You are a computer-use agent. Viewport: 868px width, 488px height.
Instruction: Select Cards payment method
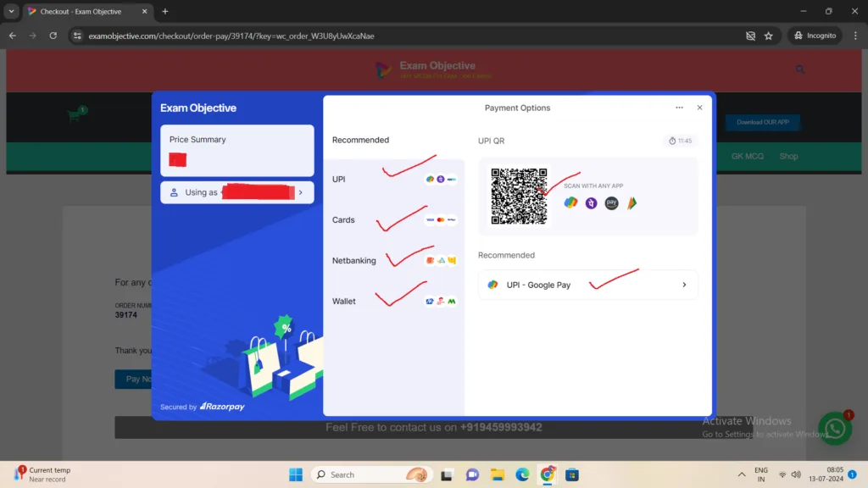[x=393, y=219]
